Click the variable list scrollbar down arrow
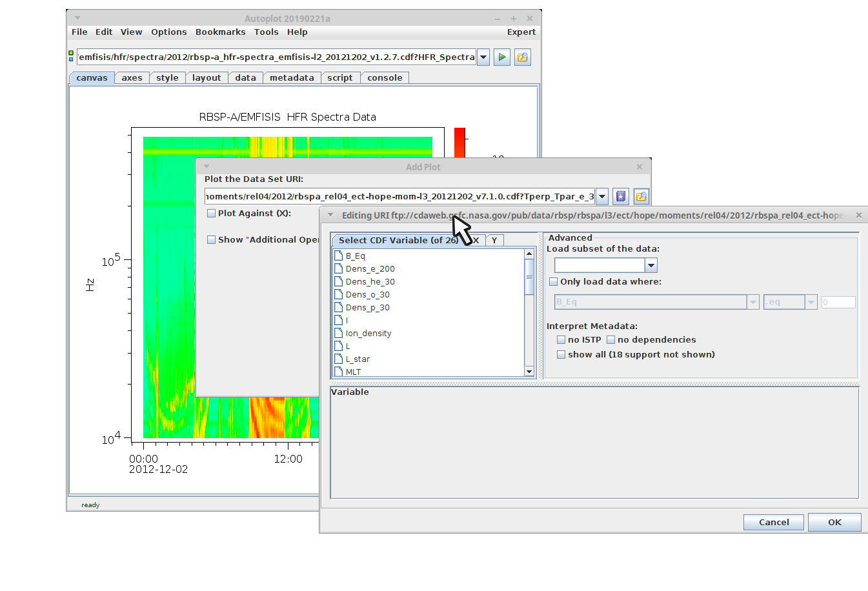This screenshot has height=591, width=868. coord(529,372)
